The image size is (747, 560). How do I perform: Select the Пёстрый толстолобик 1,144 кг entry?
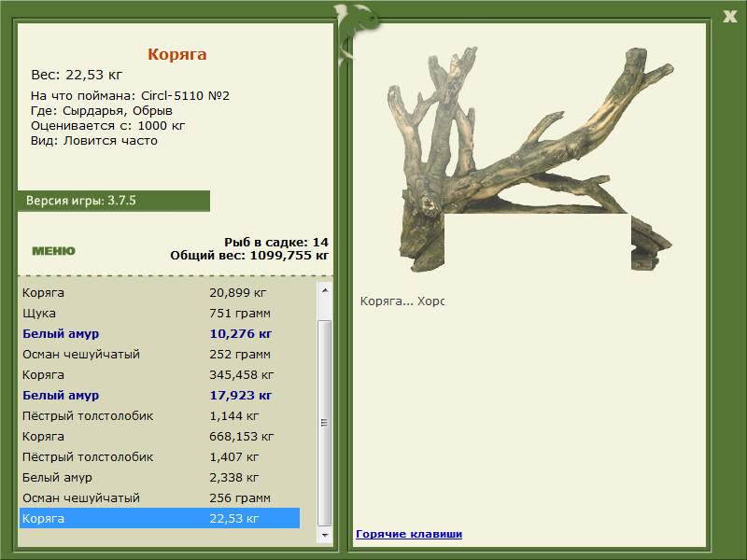pos(160,415)
